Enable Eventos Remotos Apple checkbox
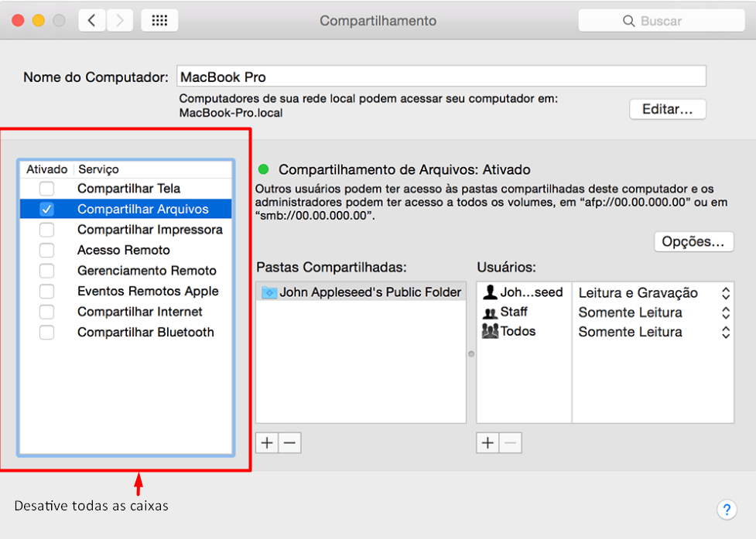This screenshot has width=756, height=539. pos(46,291)
